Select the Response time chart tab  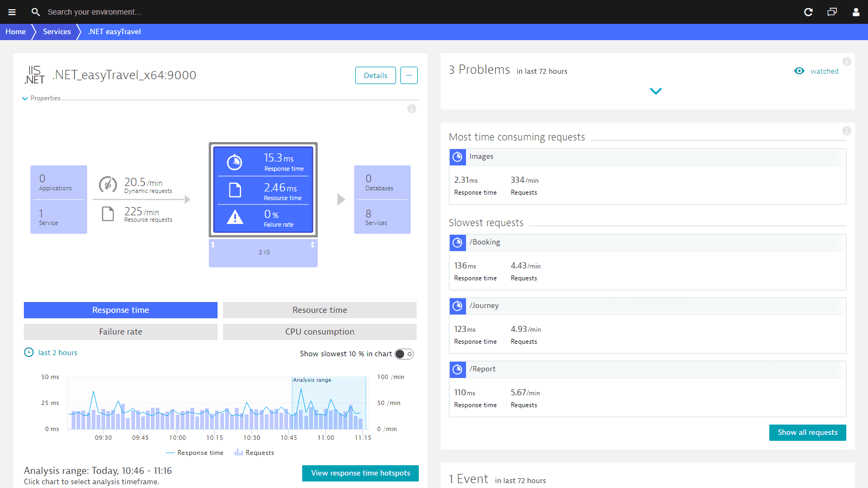click(x=120, y=310)
